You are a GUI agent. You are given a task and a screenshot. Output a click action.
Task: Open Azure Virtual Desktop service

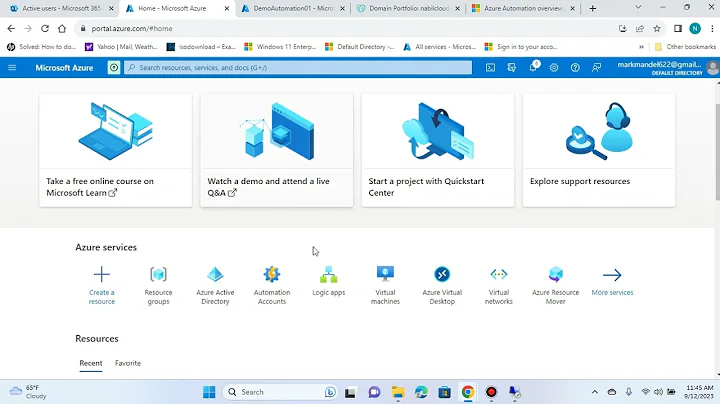(442, 286)
